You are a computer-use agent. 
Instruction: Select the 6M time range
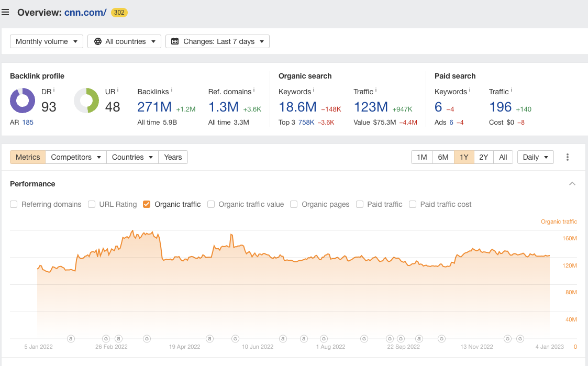(x=443, y=157)
